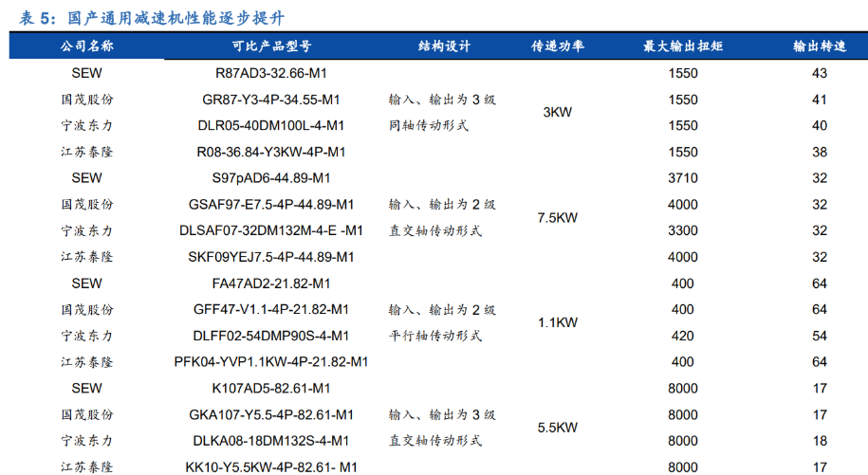Click model DLFF02-54DMP90S-4-M1
Image resolution: width=868 pixels, height=475 pixels.
pyautogui.click(x=271, y=336)
